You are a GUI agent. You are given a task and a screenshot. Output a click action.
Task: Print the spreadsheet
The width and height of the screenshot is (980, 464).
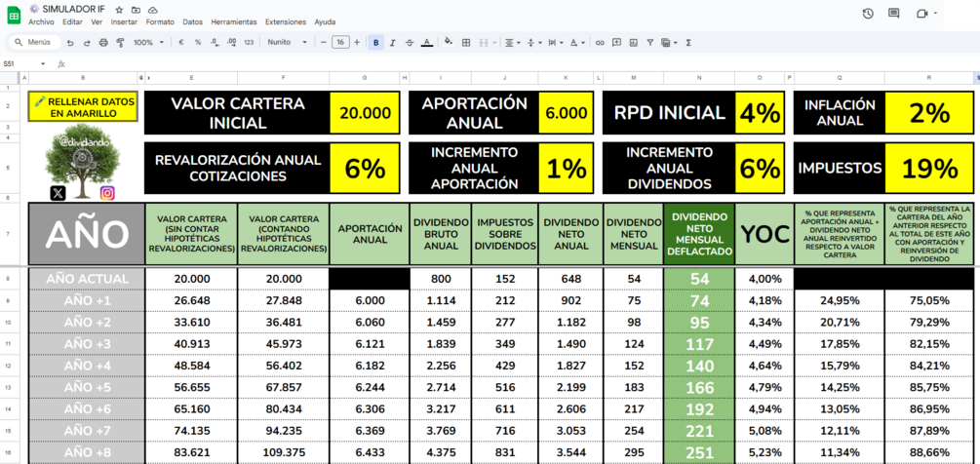(103, 43)
